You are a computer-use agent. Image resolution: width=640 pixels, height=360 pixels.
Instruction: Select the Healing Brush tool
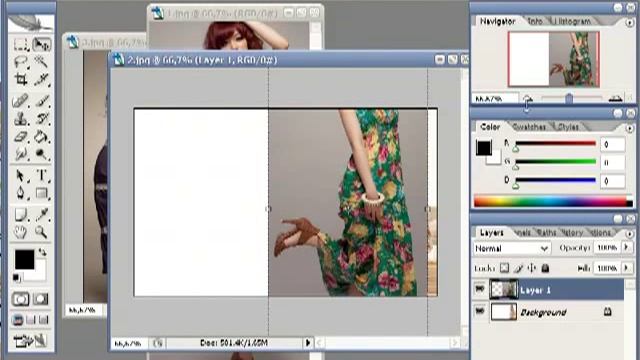click(x=20, y=100)
